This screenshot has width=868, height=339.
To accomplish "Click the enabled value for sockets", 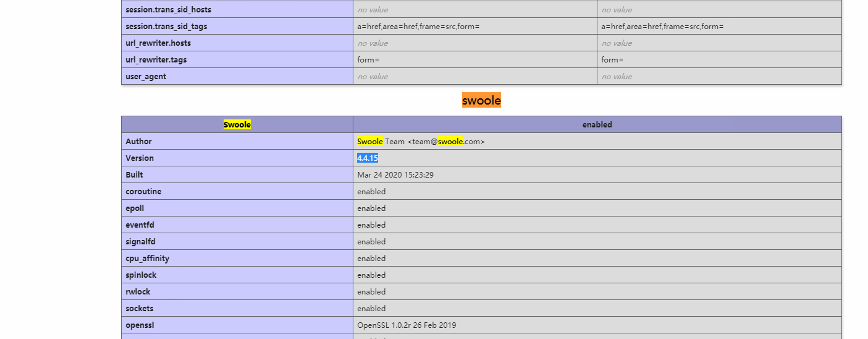I will pos(371,308).
